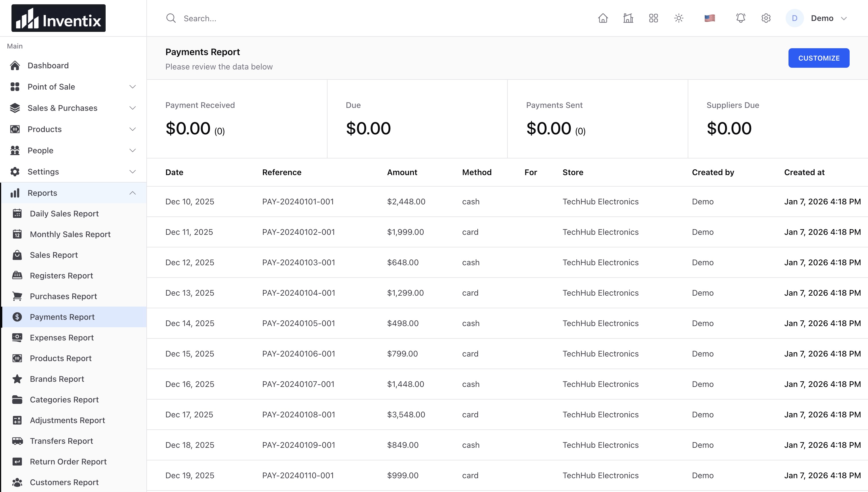868x492 pixels.
Task: Click the gear settings icon in header
Action: [766, 18]
